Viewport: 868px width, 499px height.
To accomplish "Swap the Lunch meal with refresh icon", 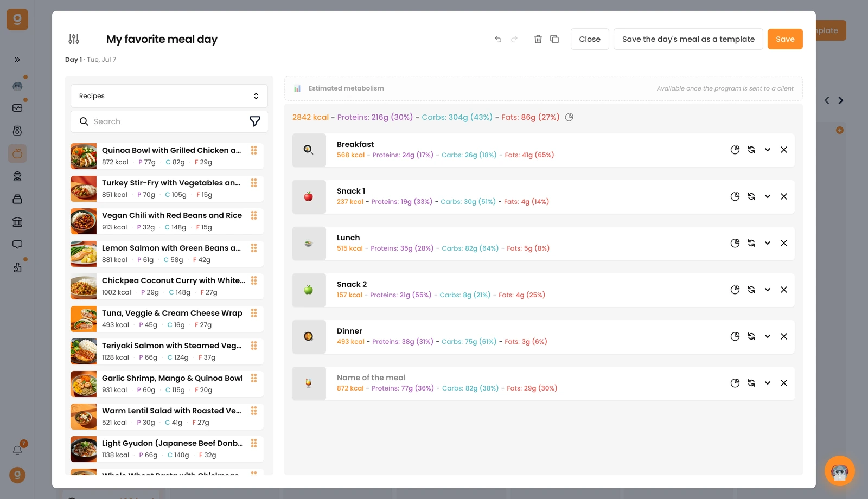I will [751, 243].
